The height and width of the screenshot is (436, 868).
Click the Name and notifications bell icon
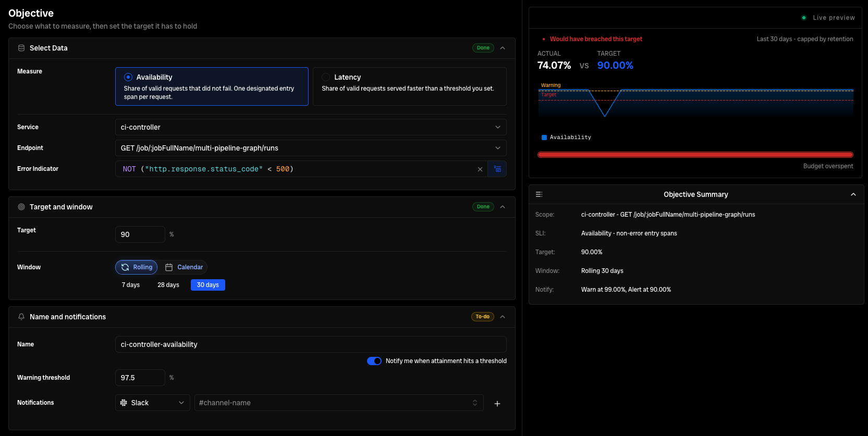tap(21, 317)
